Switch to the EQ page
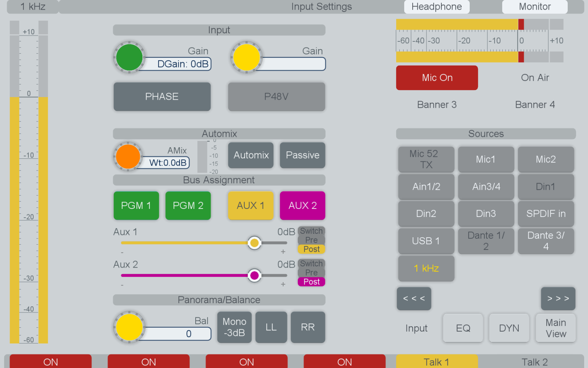This screenshot has width=588, height=368. [x=463, y=328]
